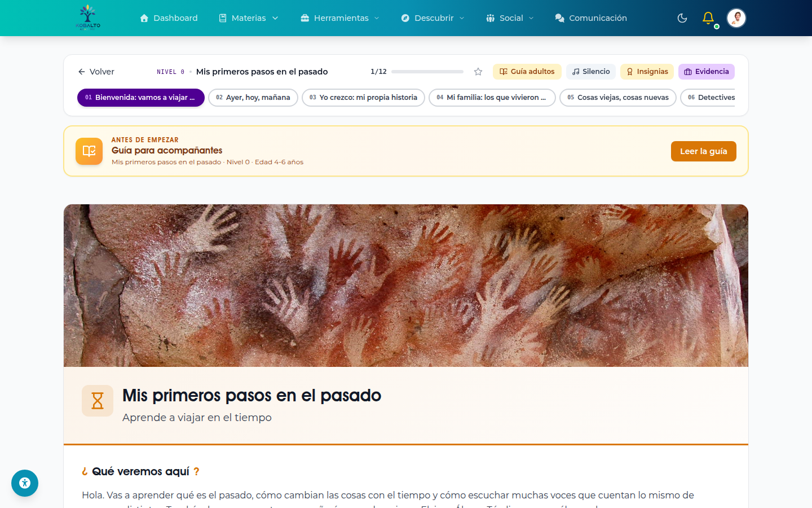This screenshot has height=508, width=812.
Task: Toggle dark mode moon icon
Action: pos(682,18)
